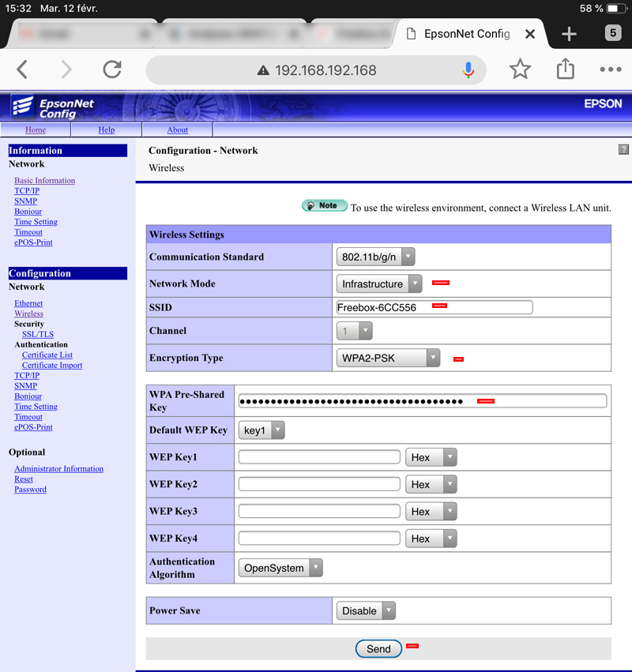Open the Home menu link
The height and width of the screenshot is (672, 632).
point(36,130)
